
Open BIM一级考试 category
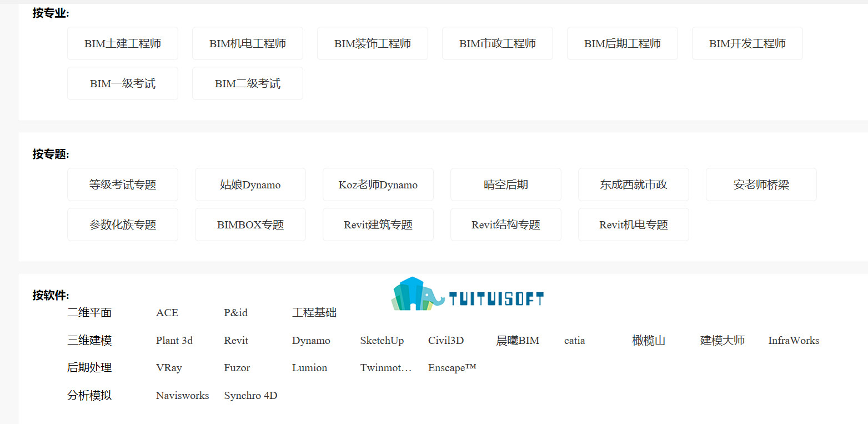tap(123, 83)
